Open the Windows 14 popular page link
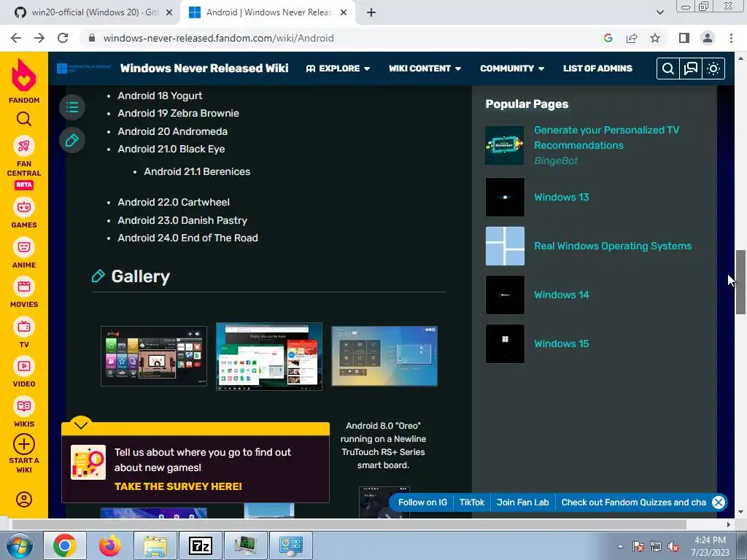747x560 pixels. [x=561, y=295]
